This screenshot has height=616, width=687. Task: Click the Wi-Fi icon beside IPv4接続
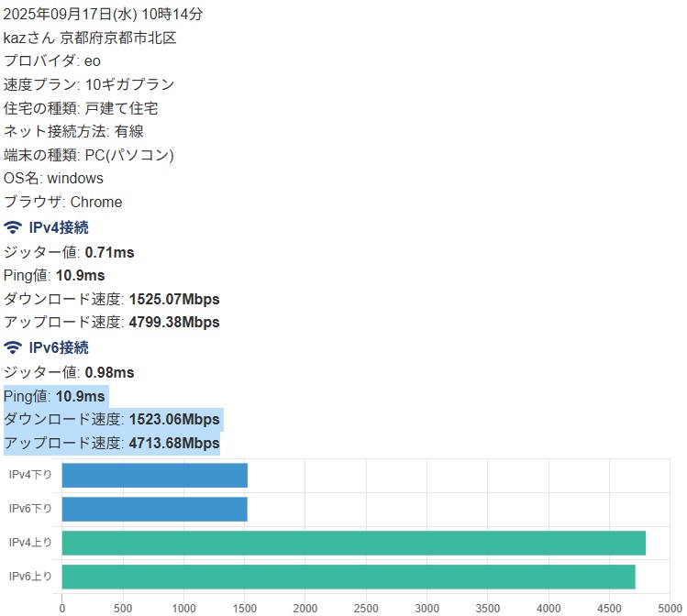pos(13,228)
